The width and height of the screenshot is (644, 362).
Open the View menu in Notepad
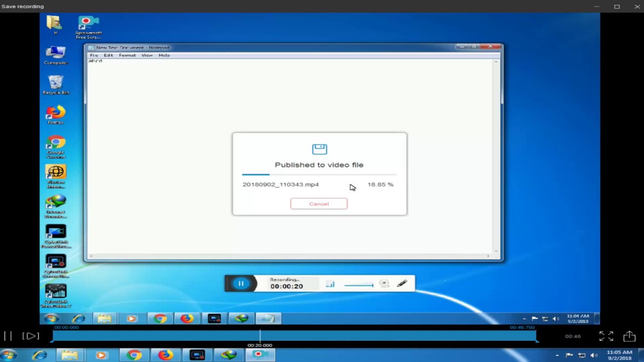(x=147, y=55)
